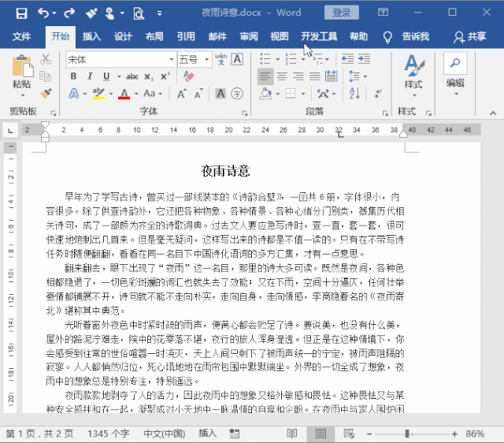This screenshot has width=504, height=443.
Task: Click the Cut scissors icon
Action: pyautogui.click(x=46, y=59)
